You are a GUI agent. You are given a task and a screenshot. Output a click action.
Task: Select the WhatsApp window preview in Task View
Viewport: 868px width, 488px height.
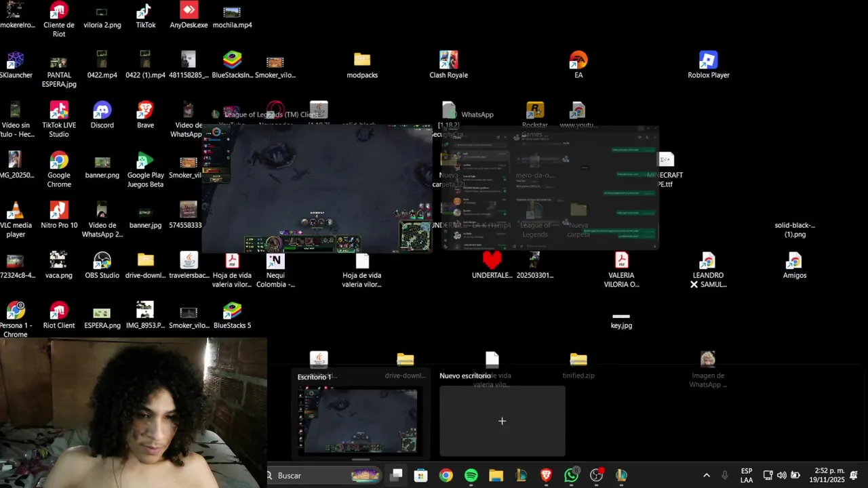pos(550,188)
